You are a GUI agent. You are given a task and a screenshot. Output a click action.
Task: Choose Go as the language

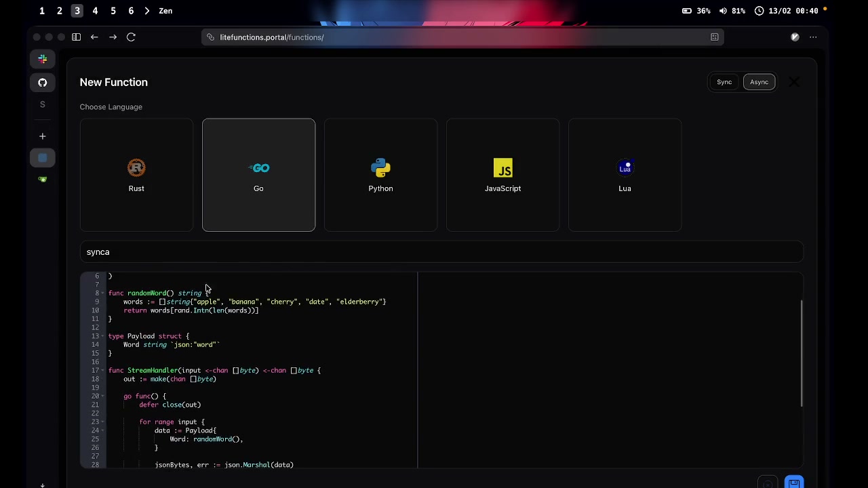[258, 175]
